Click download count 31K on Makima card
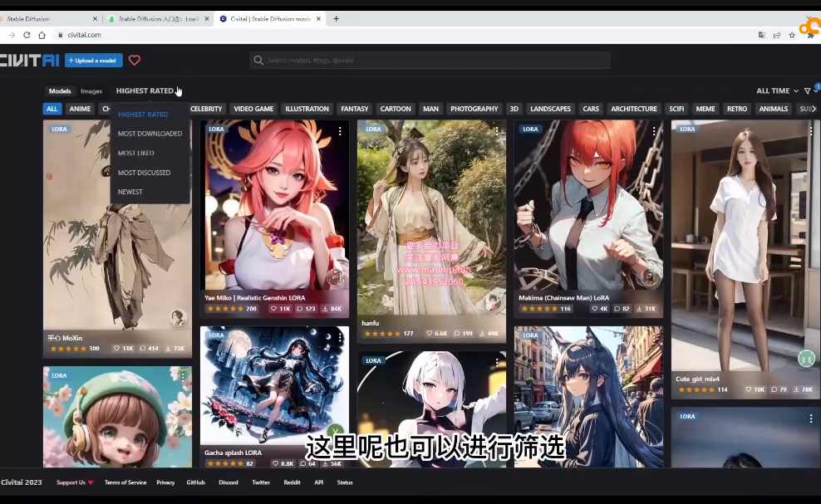 coord(646,309)
